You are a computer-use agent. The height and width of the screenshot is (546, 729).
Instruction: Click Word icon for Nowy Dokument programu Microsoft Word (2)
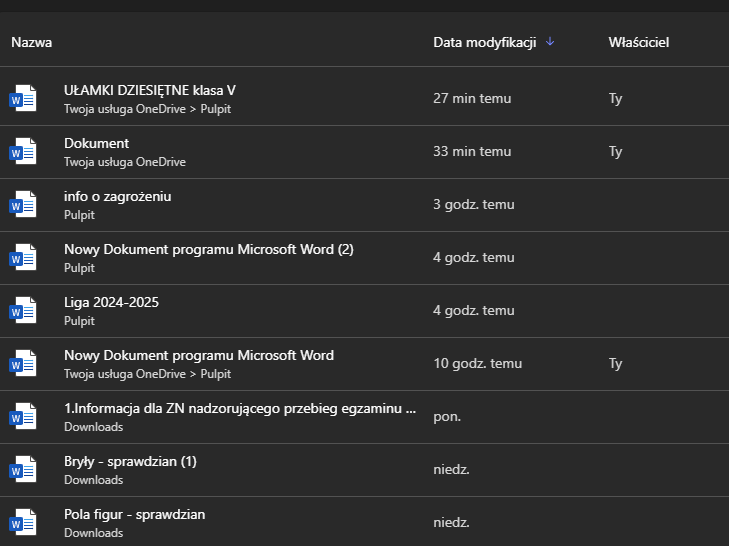pos(23,258)
